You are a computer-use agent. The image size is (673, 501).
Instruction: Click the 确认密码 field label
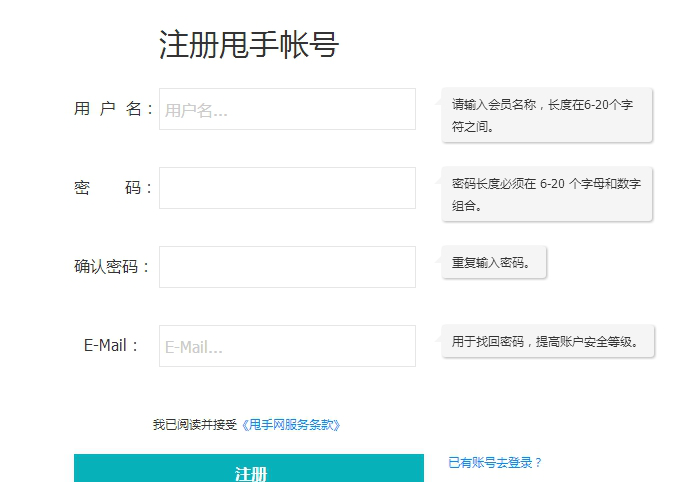tap(111, 267)
